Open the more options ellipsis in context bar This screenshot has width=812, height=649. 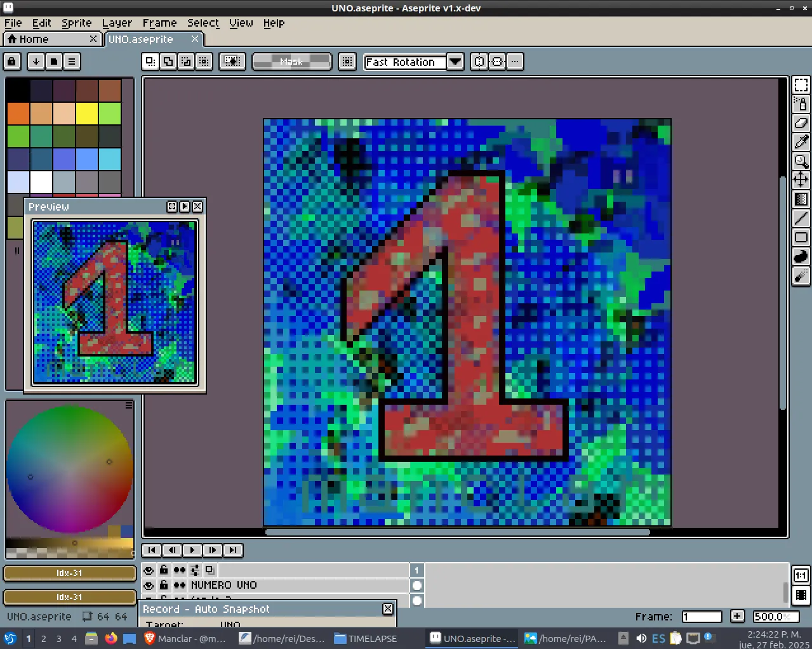[515, 62]
